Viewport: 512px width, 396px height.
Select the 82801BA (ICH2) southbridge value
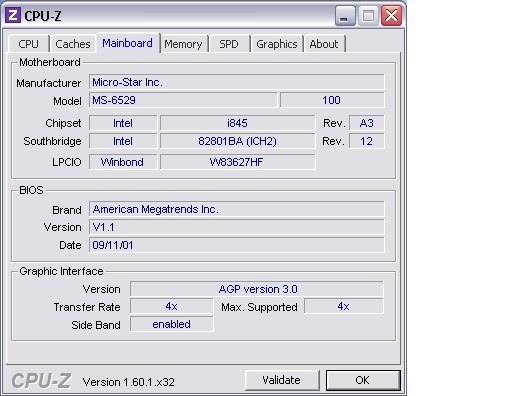[237, 141]
